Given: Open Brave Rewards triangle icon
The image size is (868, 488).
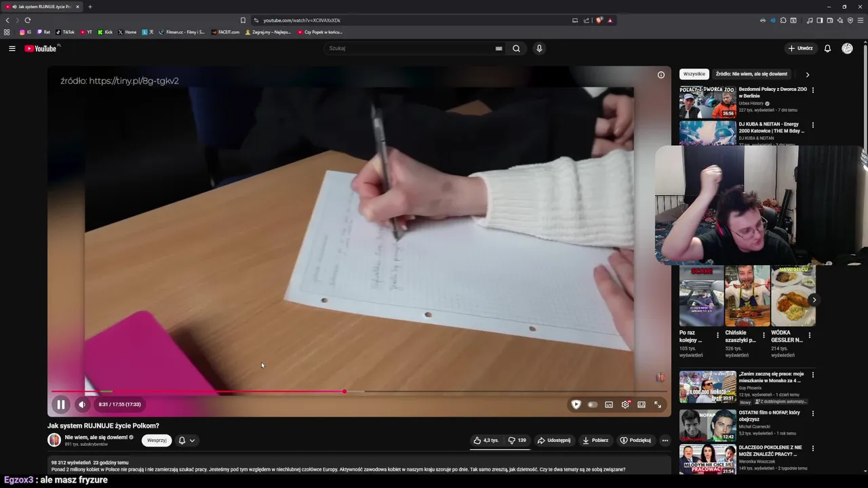Looking at the screenshot, I should (x=610, y=20).
